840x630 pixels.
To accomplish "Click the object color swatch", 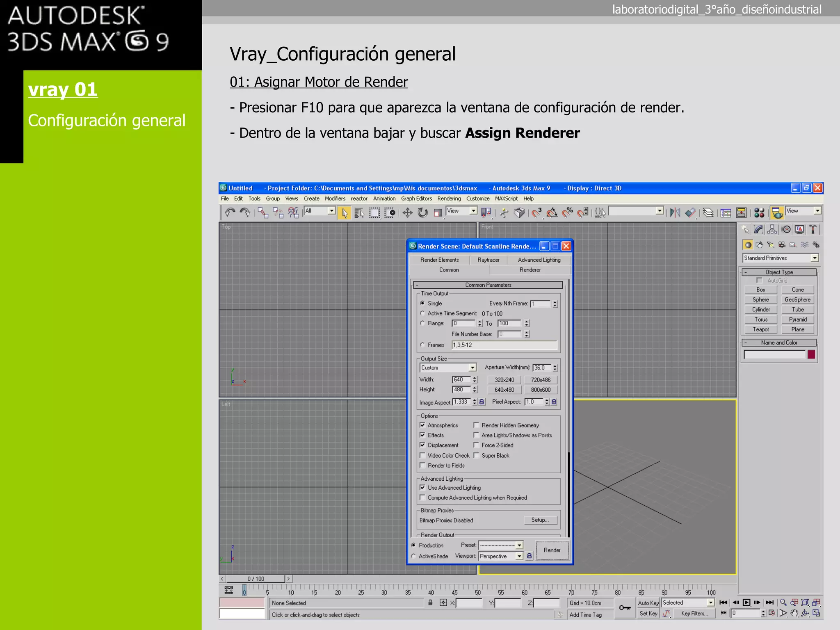I will 811,354.
